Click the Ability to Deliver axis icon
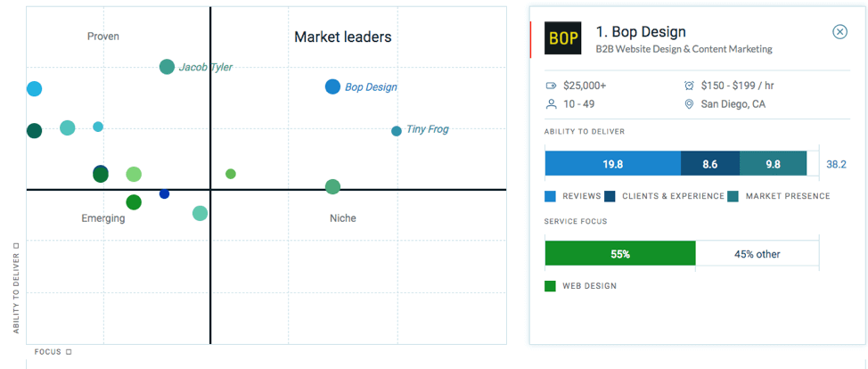The image size is (868, 369). [x=16, y=245]
